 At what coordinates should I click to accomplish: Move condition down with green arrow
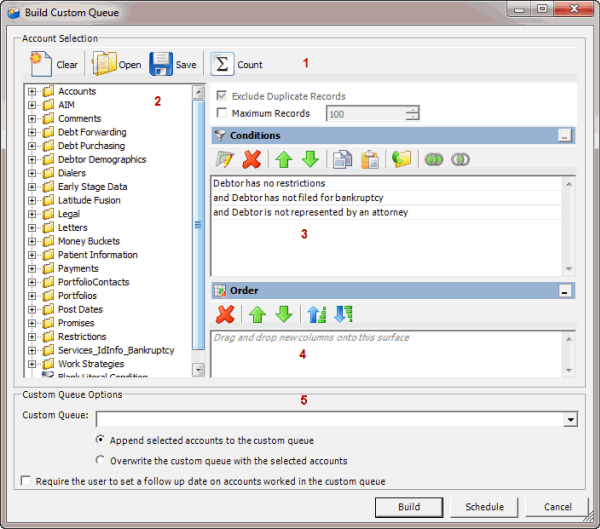pyautogui.click(x=310, y=159)
